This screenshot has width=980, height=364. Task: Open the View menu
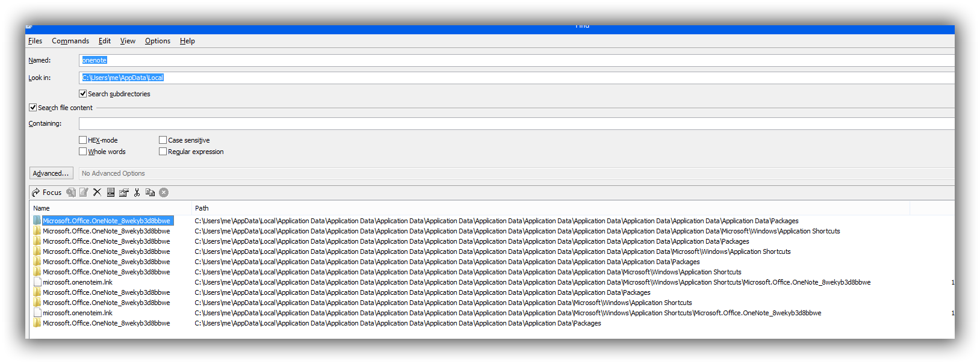128,41
